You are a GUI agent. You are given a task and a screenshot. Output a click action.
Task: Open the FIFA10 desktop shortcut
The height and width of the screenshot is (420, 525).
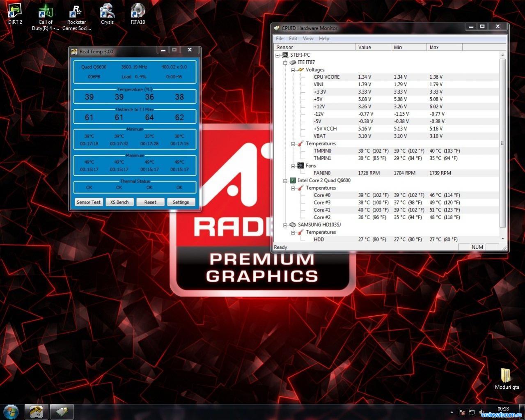[138, 14]
